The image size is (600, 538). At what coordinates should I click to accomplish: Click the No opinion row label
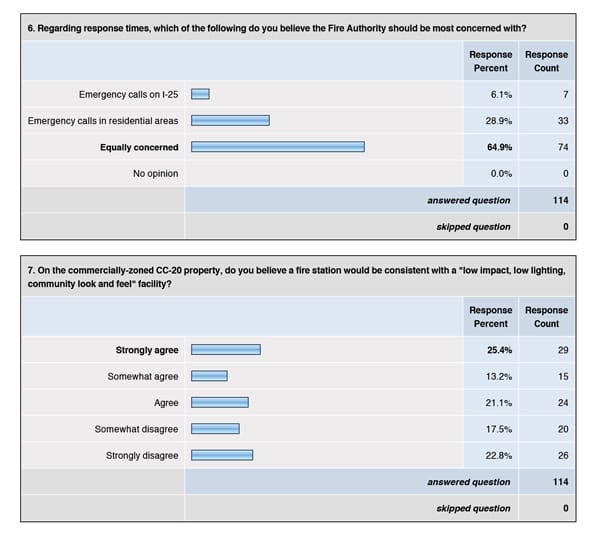click(x=155, y=174)
